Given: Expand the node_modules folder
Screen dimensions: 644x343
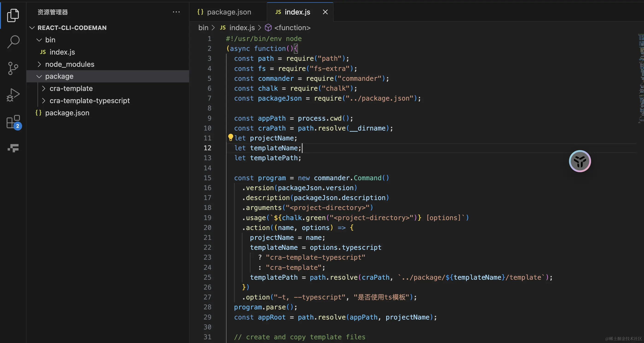Looking at the screenshot, I should 39,64.
